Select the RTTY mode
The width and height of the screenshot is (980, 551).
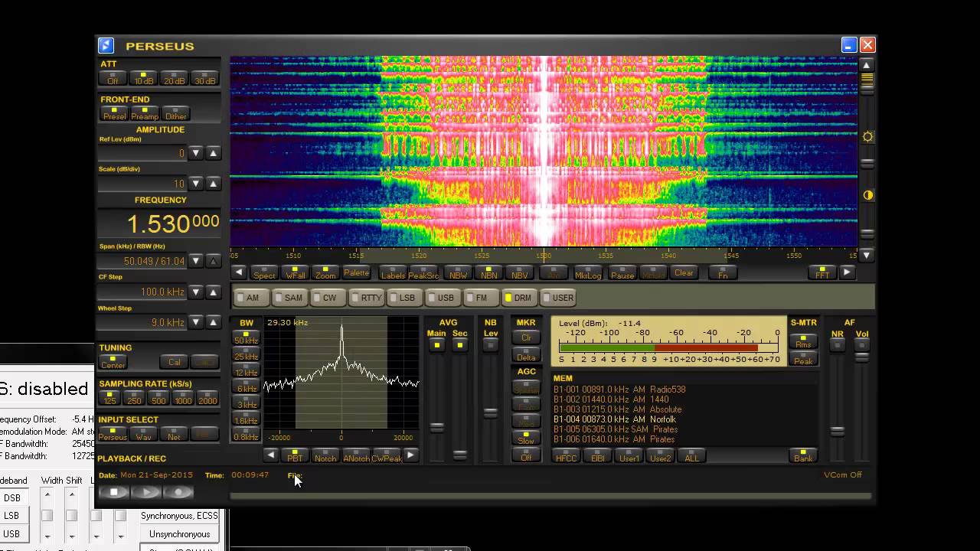[x=366, y=298]
